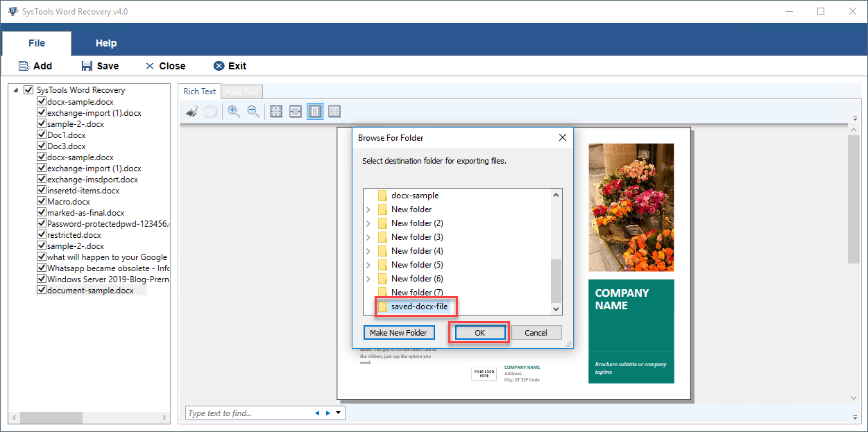This screenshot has height=432, width=868.
Task: Click the find previous arrow in search bar
Action: click(x=317, y=413)
